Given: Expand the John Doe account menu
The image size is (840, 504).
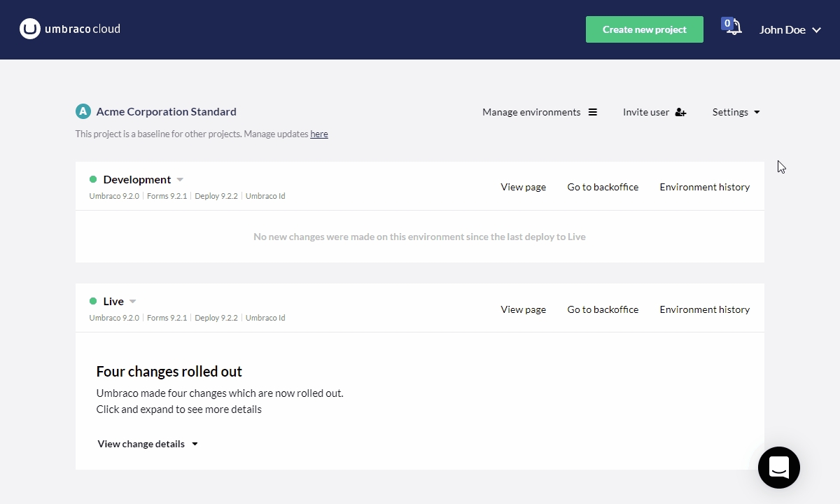Looking at the screenshot, I should [790, 30].
